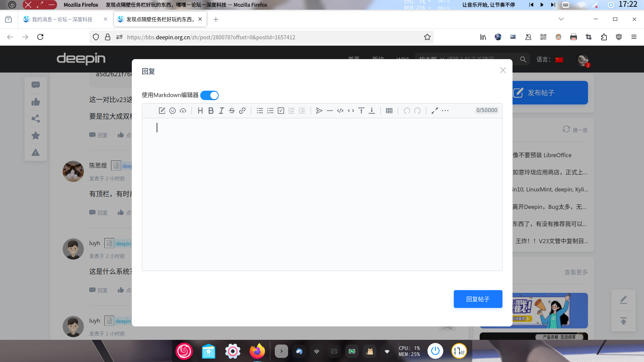This screenshot has width=644, height=362.
Task: Insert a table in the editor
Action: 389,111
